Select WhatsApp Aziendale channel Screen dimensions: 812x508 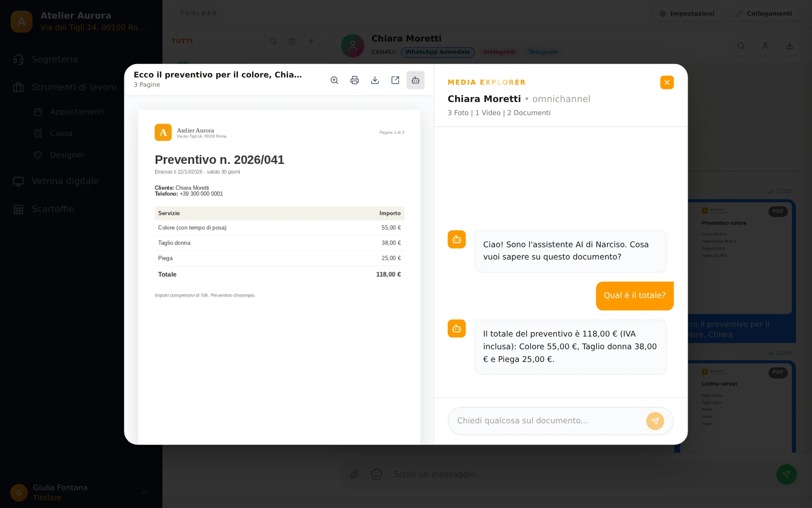point(438,52)
